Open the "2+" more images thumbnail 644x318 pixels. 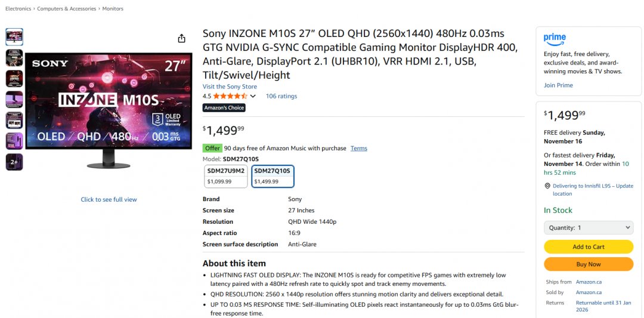pos(14,162)
